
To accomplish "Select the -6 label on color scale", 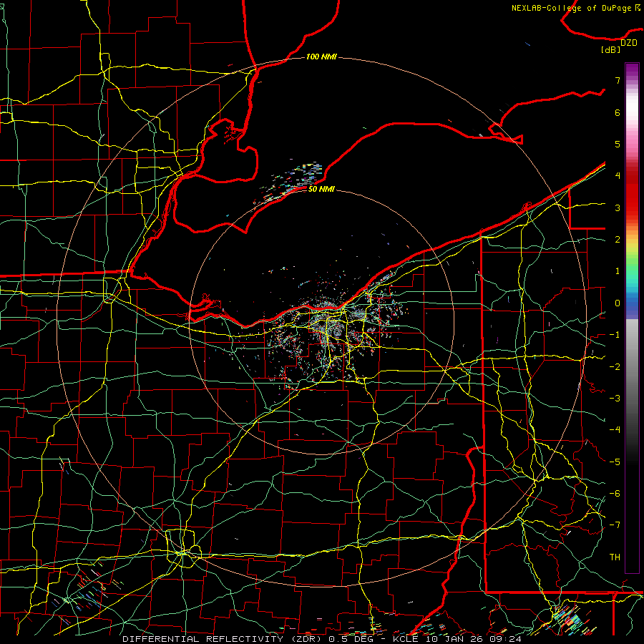I will (615, 494).
